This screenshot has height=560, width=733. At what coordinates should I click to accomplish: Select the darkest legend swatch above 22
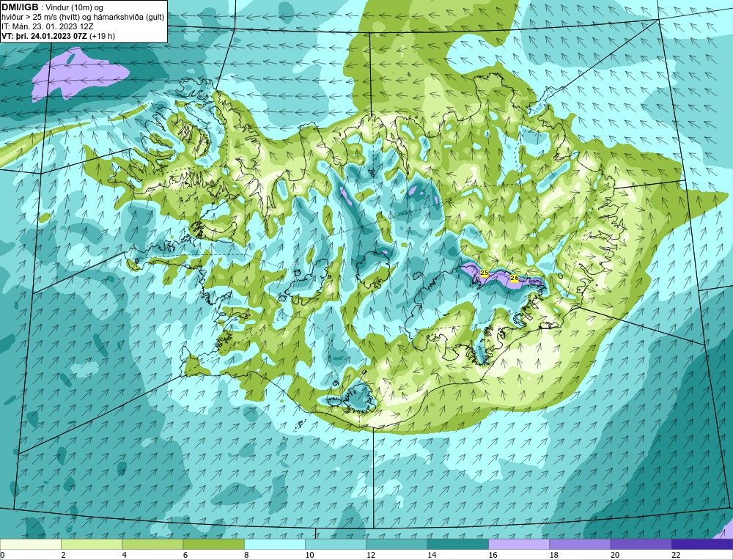(x=702, y=545)
